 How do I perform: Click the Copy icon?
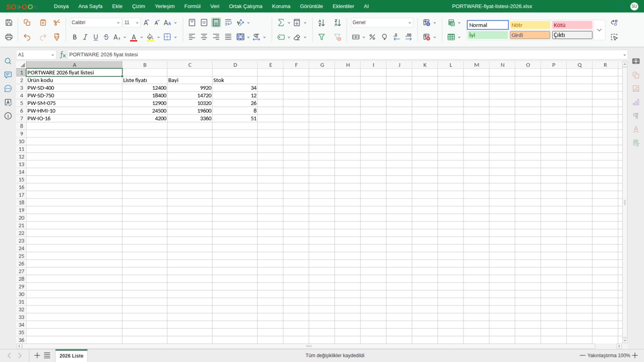click(x=27, y=23)
